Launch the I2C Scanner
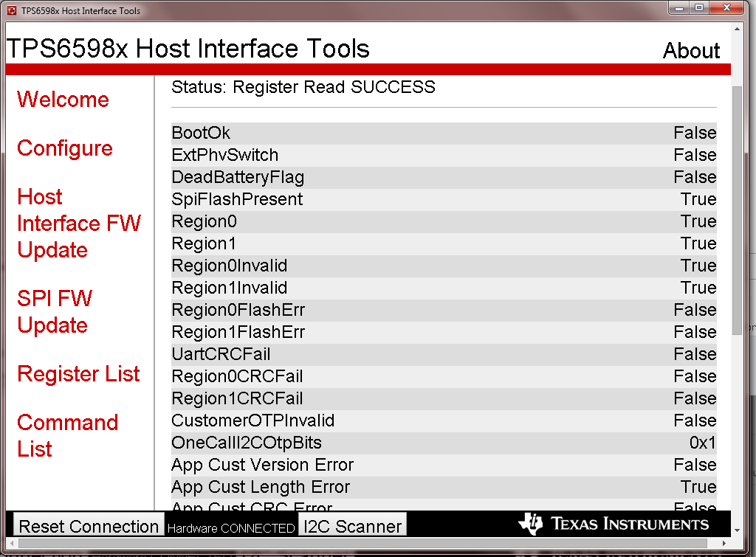The image size is (756, 557). click(352, 525)
